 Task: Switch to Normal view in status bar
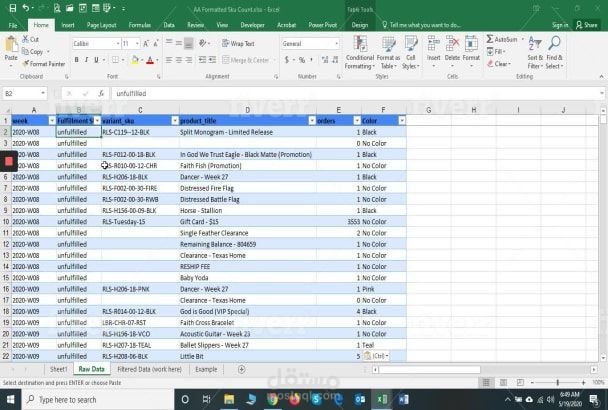click(x=486, y=383)
